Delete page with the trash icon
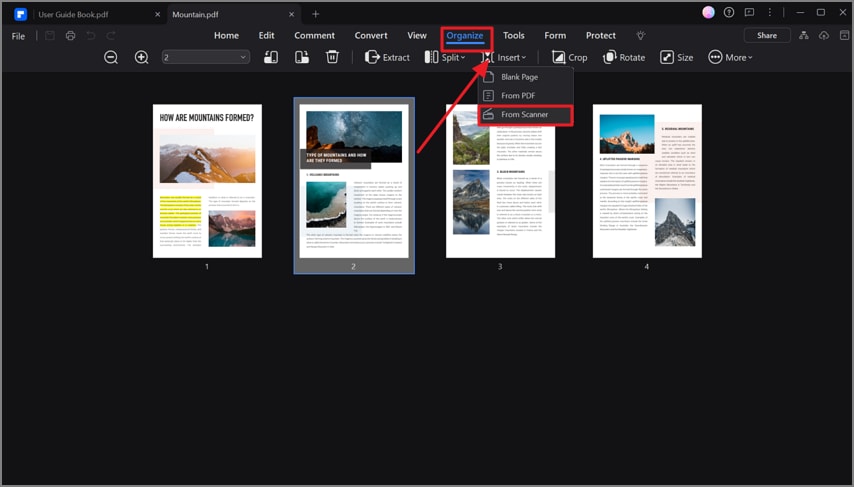This screenshot has width=854, height=487. [x=332, y=57]
